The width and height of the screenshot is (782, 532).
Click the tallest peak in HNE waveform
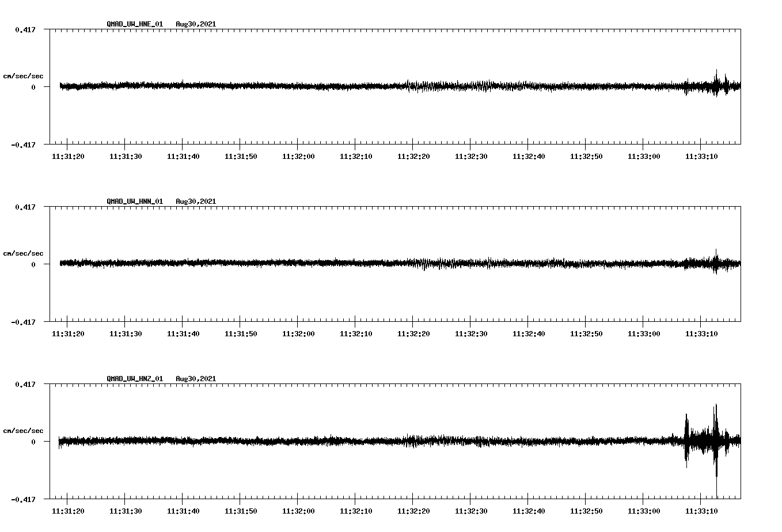click(x=716, y=71)
